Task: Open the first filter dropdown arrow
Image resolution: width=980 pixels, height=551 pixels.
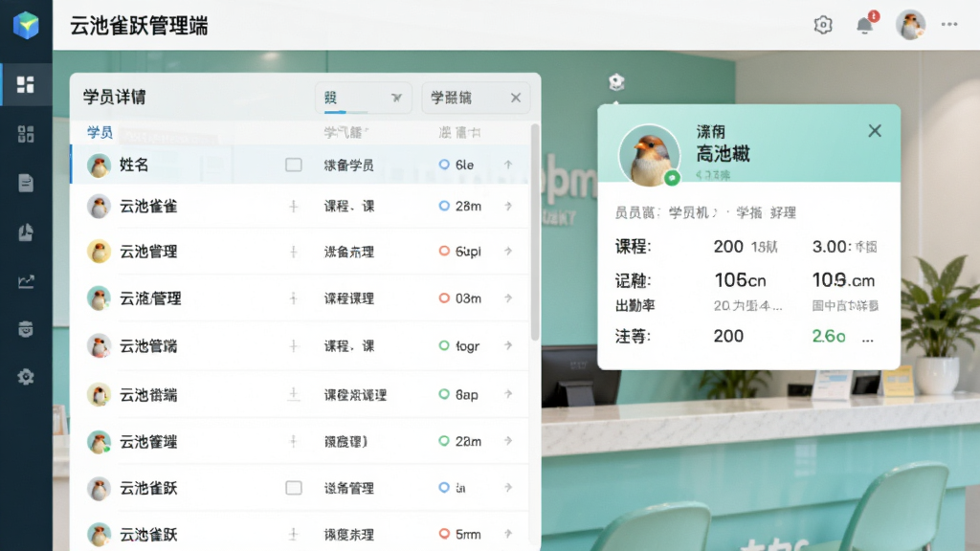Action: point(396,98)
